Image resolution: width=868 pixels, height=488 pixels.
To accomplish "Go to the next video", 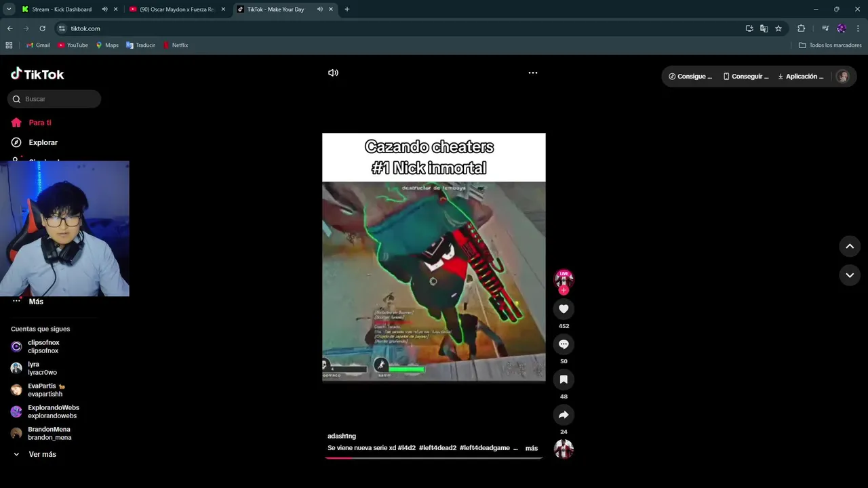I will [x=850, y=275].
